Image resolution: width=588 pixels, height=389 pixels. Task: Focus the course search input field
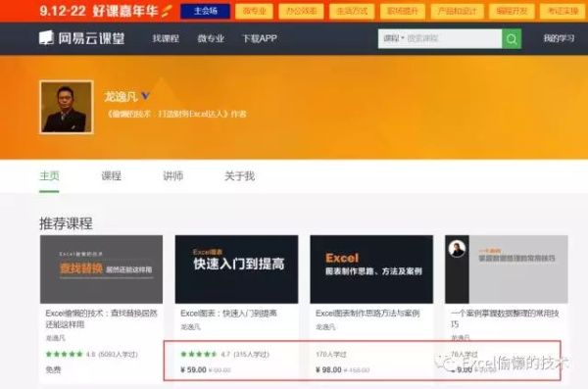453,38
